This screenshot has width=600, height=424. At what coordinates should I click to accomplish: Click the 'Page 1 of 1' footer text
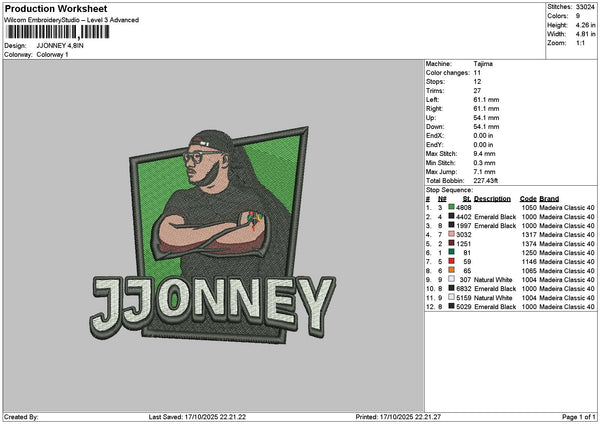pyautogui.click(x=579, y=417)
